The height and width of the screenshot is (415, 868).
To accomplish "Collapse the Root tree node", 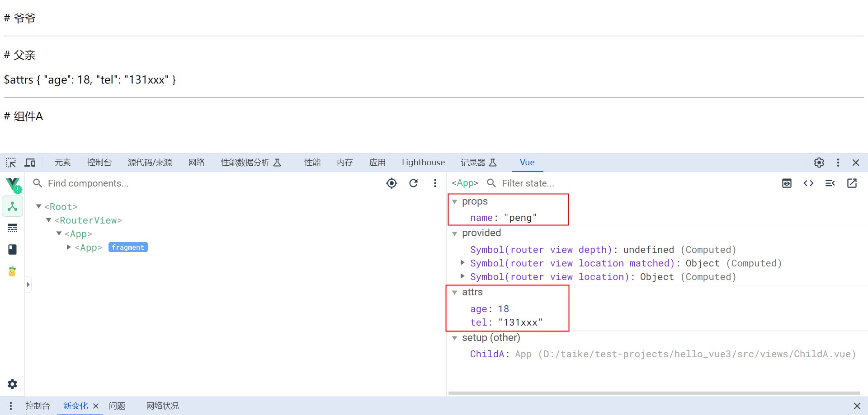I will pyautogui.click(x=38, y=206).
